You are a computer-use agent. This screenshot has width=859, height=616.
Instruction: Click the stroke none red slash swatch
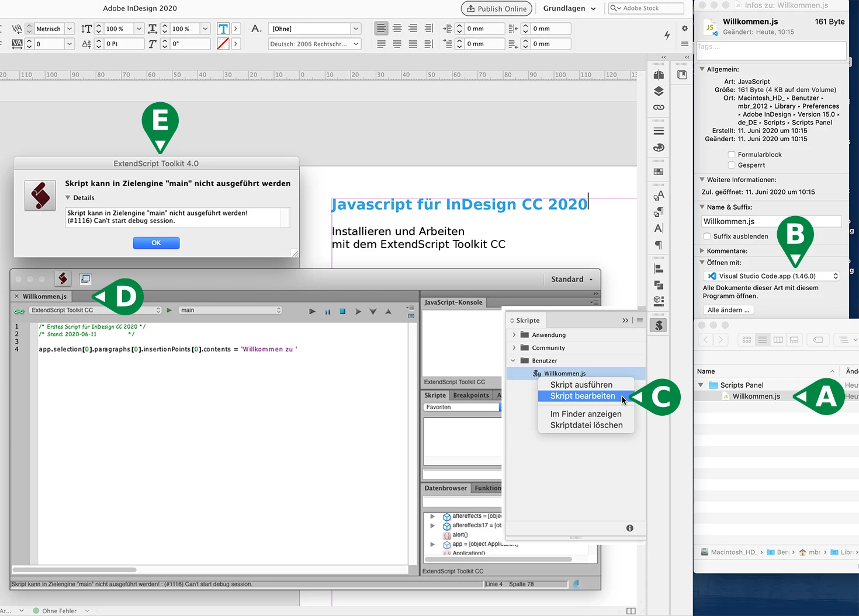click(223, 44)
